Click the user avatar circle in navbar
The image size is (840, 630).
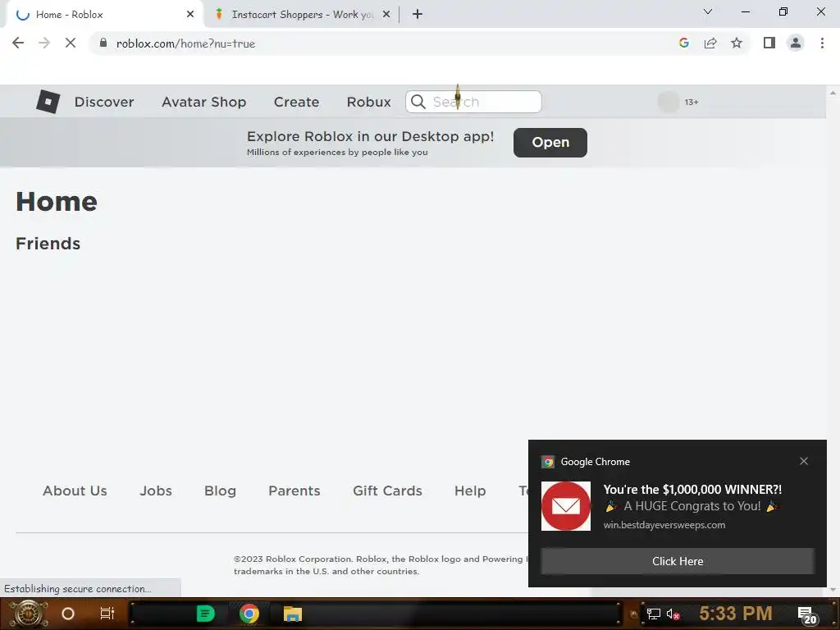pos(668,102)
